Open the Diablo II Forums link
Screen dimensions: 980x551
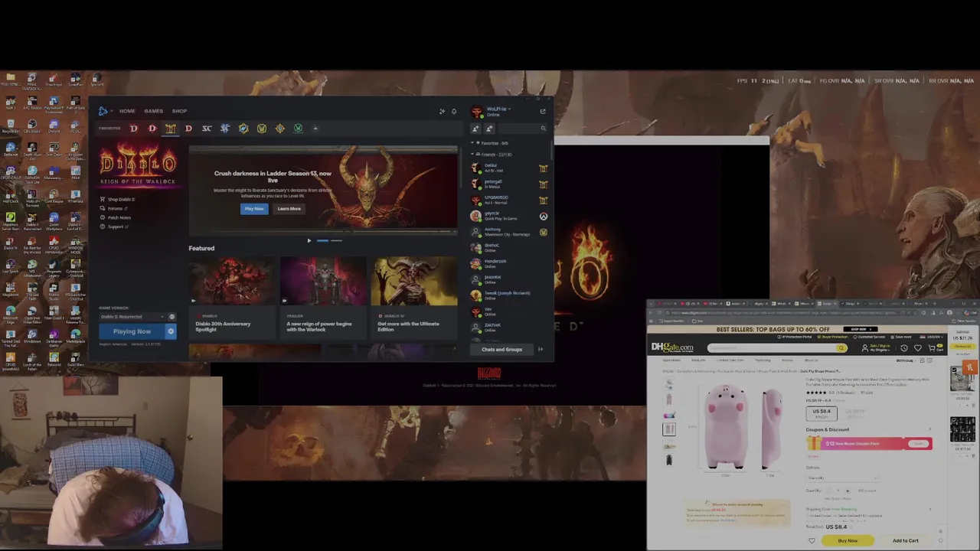click(114, 208)
